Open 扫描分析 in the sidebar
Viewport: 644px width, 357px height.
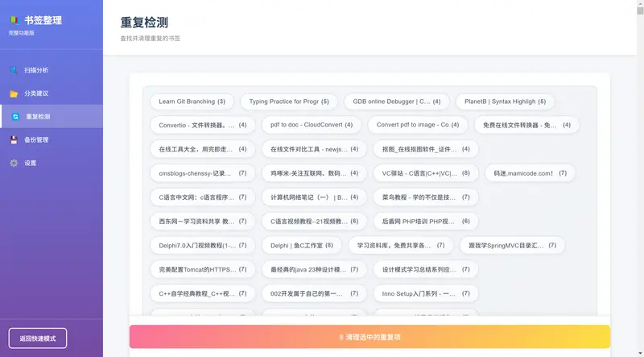[52, 70]
